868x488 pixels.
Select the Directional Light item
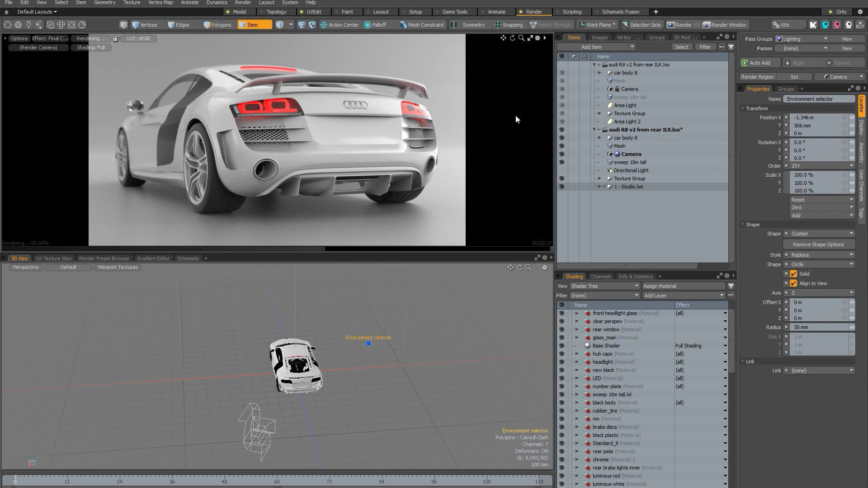pyautogui.click(x=631, y=170)
